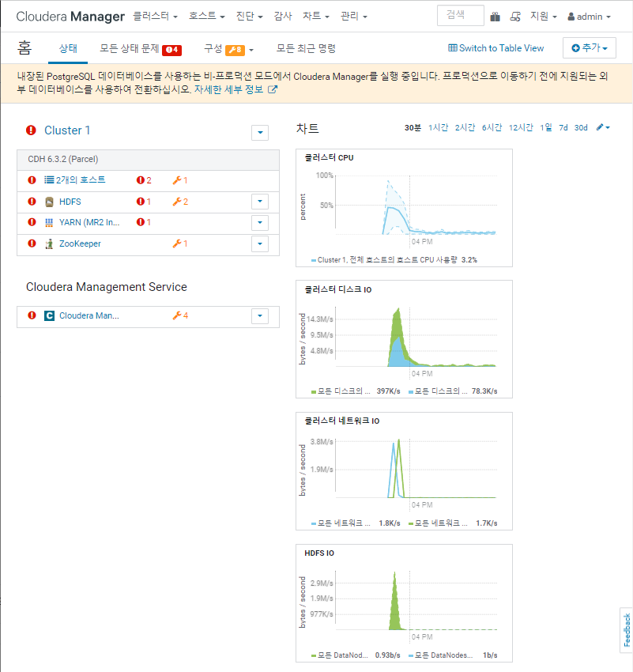Open the 감사 audit page
The image size is (633, 672).
pos(283,17)
